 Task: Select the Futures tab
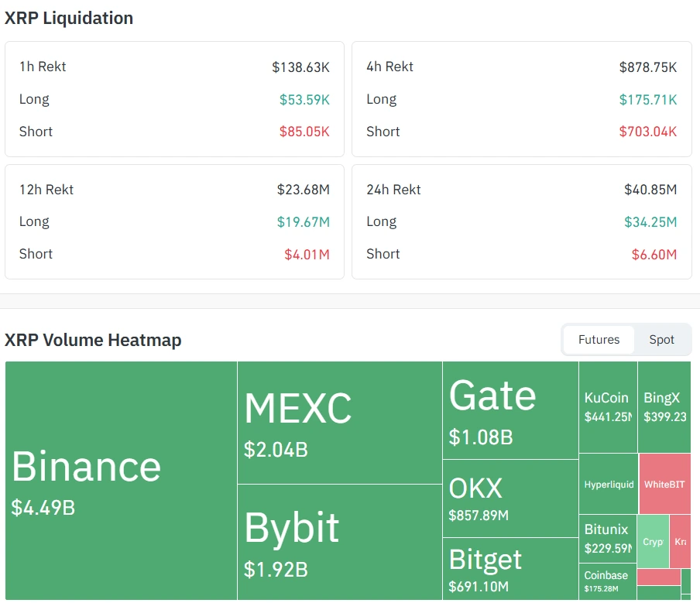coord(599,339)
